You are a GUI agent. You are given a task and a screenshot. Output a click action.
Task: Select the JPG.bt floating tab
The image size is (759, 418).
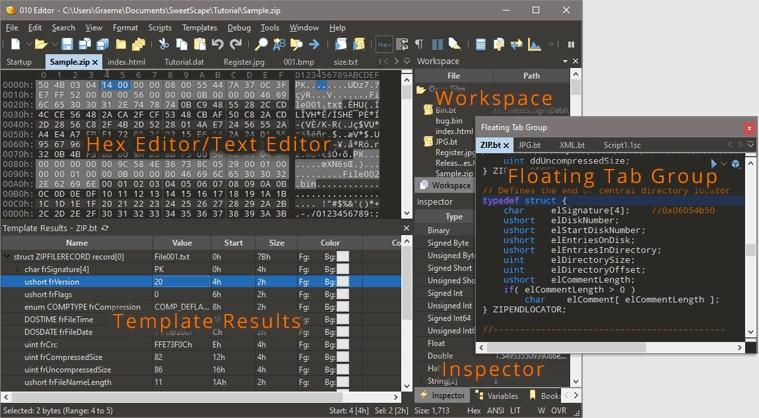point(529,145)
